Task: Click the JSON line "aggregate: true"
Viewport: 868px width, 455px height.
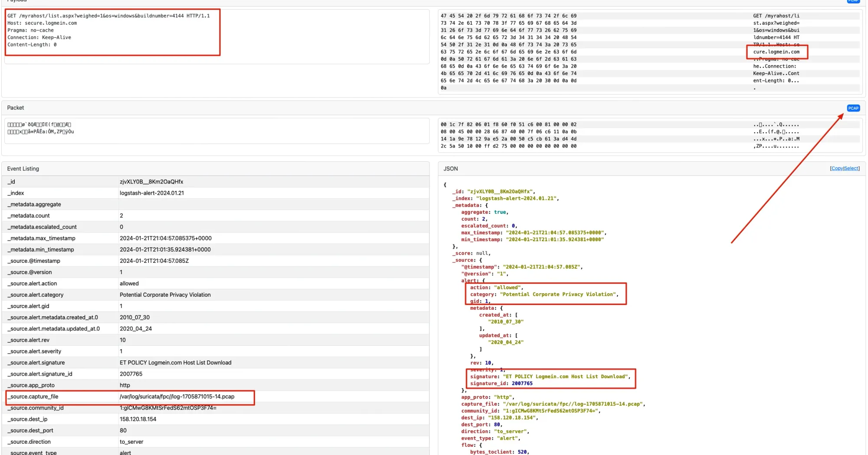Action: pos(484,212)
